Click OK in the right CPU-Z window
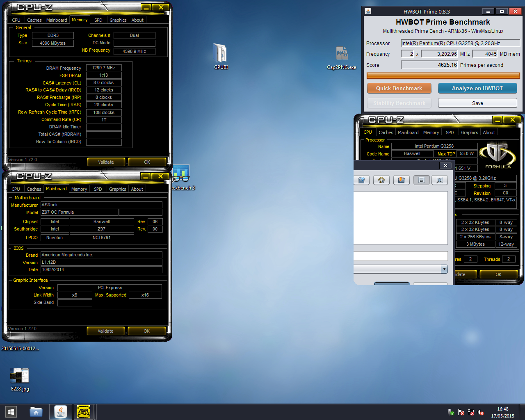This screenshot has height=420, width=525. (498, 274)
